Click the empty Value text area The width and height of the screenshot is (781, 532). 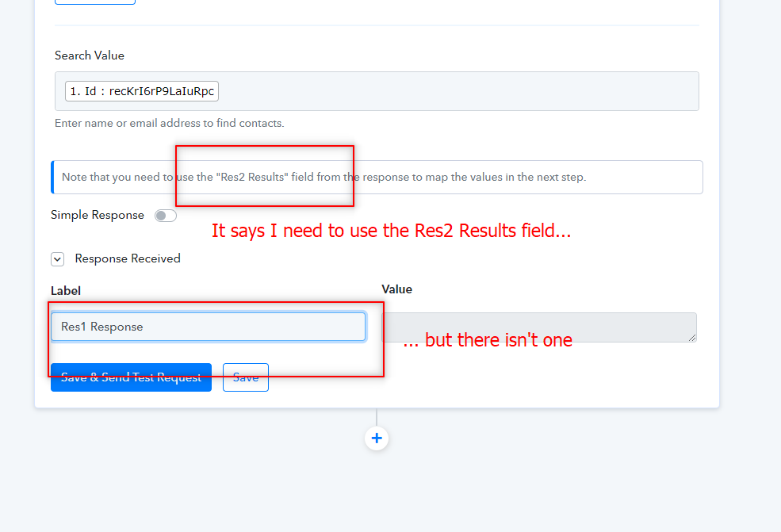[539, 327]
